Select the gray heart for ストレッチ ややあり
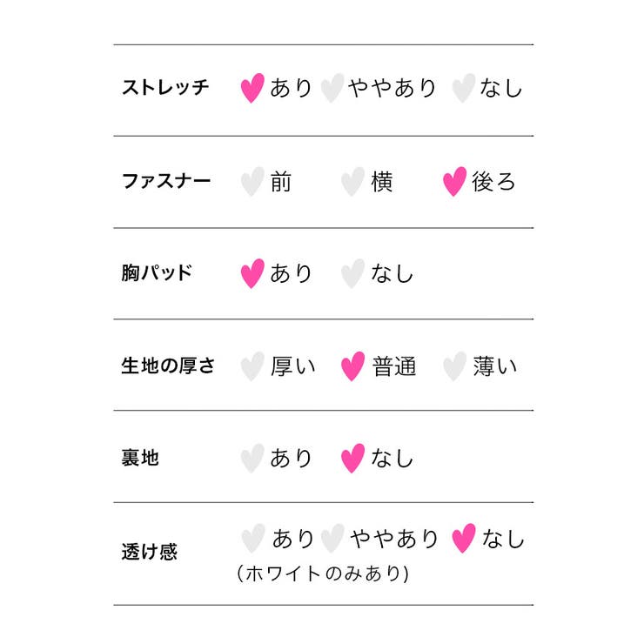This screenshot has height=644, width=644. (332, 88)
